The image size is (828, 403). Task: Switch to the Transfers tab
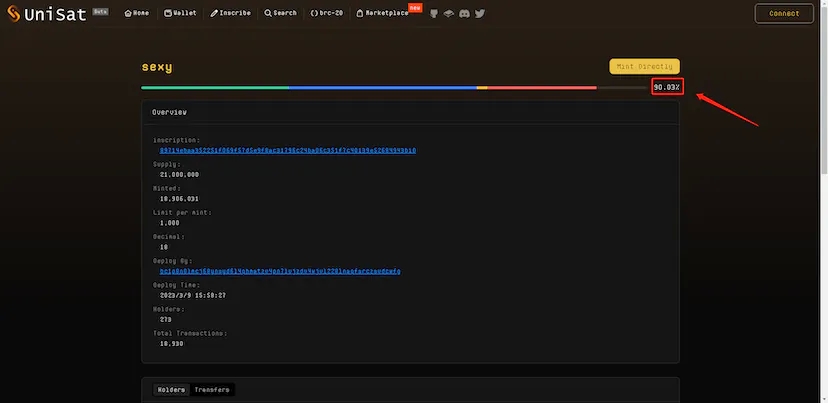[212, 389]
